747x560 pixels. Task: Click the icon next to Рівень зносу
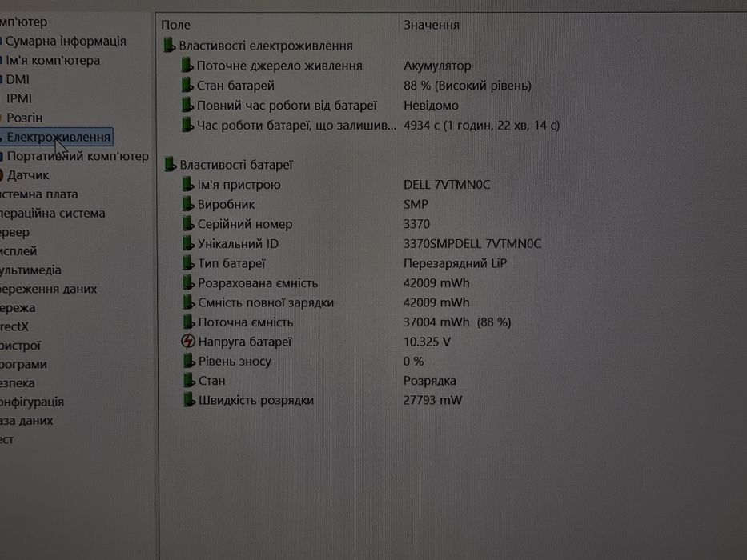pos(189,361)
